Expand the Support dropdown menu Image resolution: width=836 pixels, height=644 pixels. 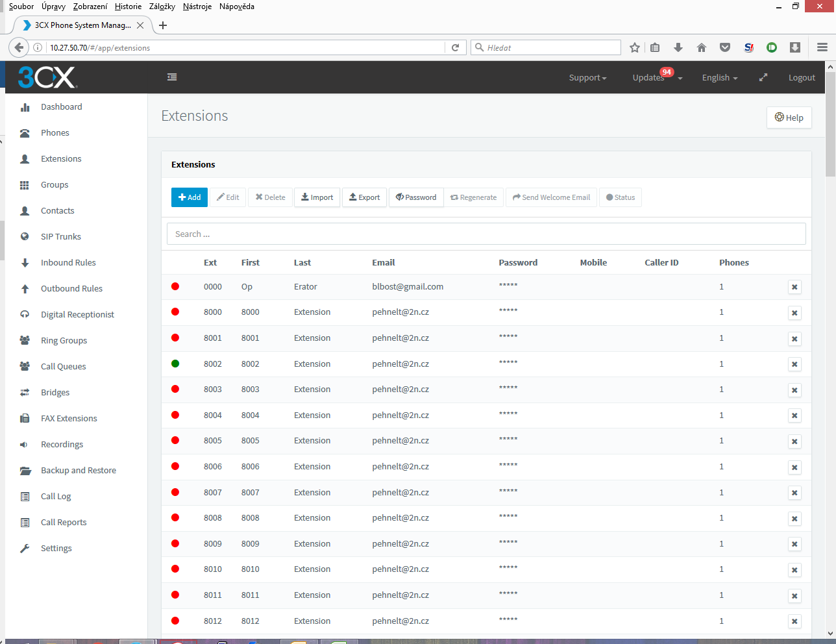click(x=587, y=78)
